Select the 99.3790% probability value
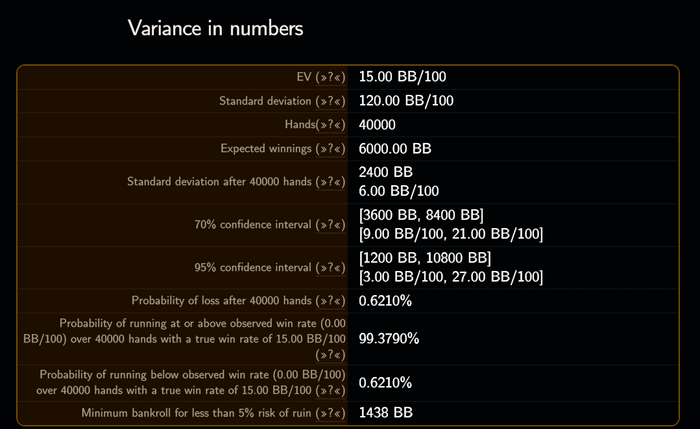The width and height of the screenshot is (700, 429). 389,338
